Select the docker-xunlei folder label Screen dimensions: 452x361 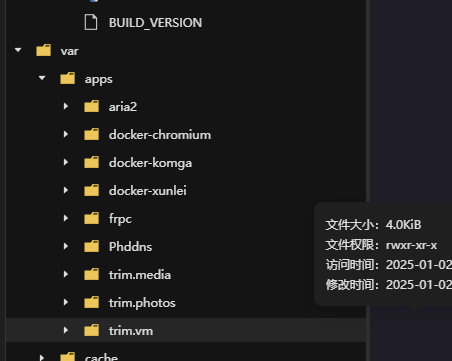click(x=148, y=191)
